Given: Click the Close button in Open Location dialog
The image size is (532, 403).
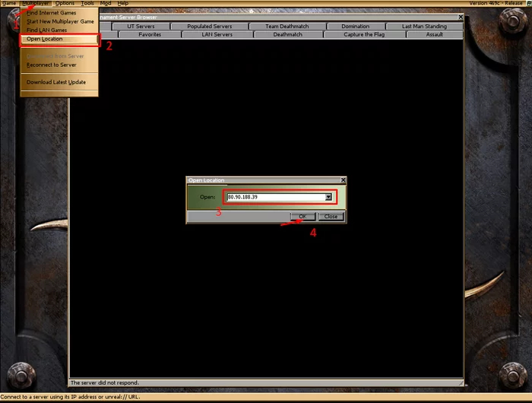Looking at the screenshot, I should click(331, 217).
